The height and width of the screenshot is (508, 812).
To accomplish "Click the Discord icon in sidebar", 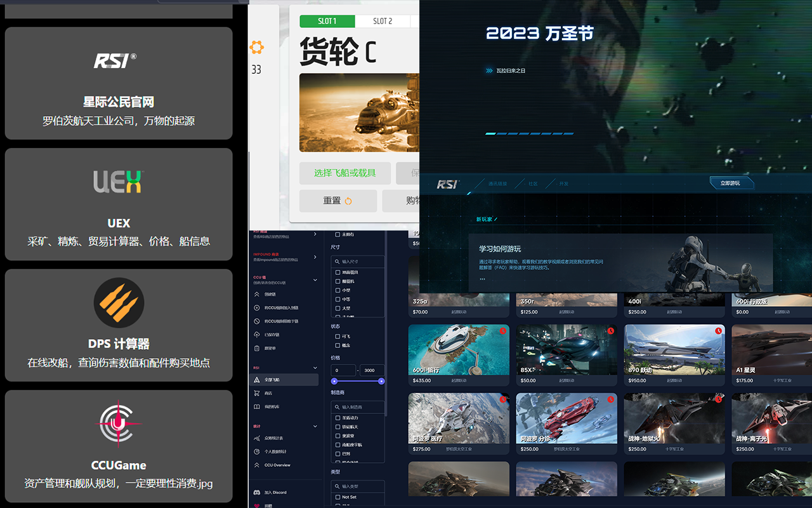I will (x=257, y=492).
